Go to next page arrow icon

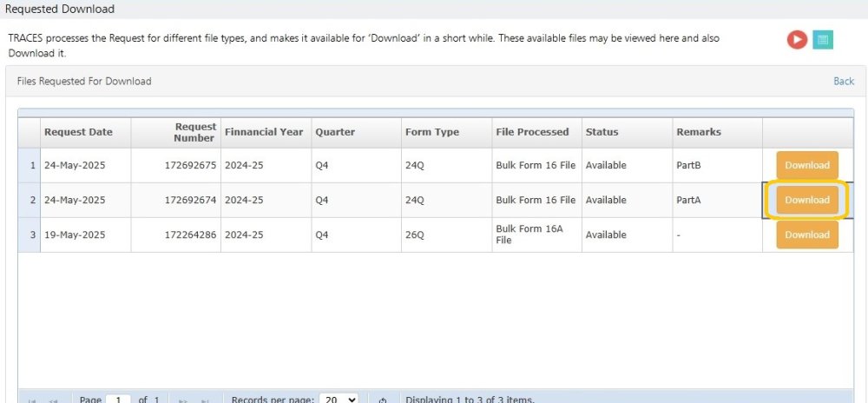pyautogui.click(x=184, y=400)
